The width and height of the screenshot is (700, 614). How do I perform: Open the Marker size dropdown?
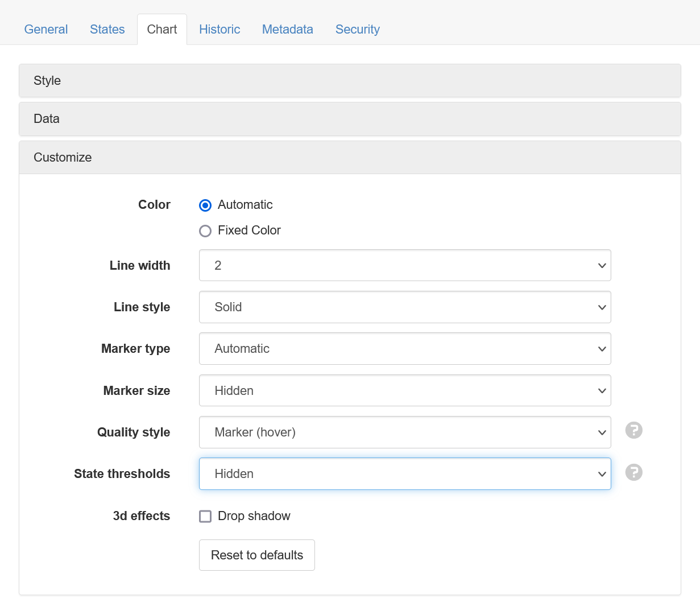[x=404, y=390]
